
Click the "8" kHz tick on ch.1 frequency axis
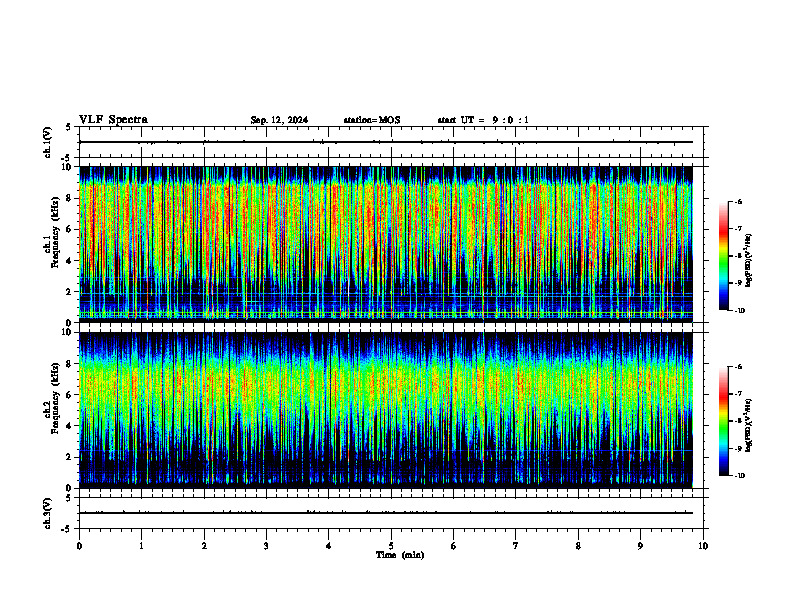pyautogui.click(x=70, y=198)
